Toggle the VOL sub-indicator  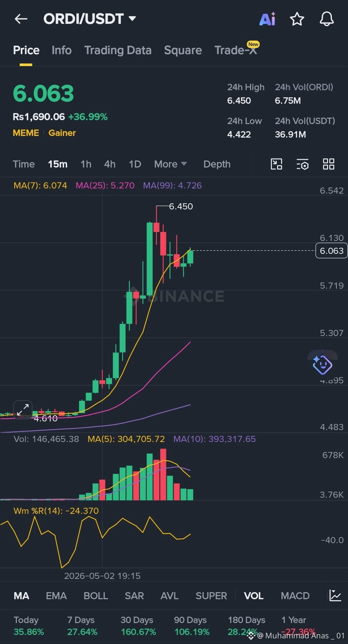[254, 596]
